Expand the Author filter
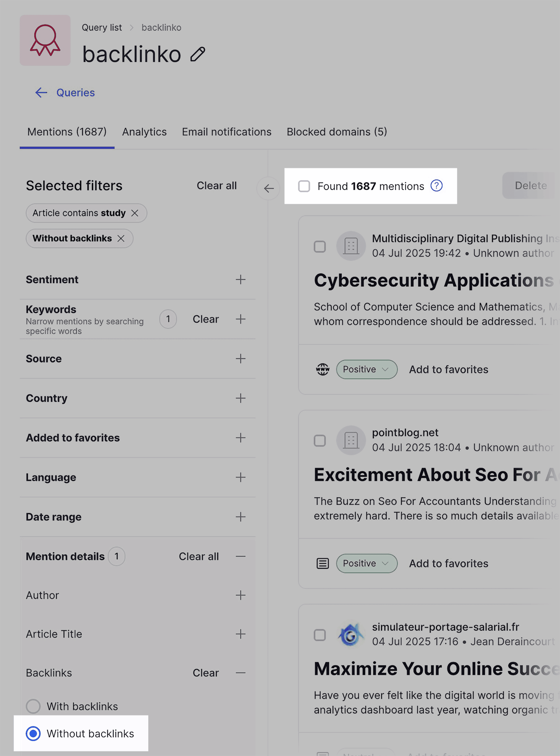Screen dimensions: 560x756 pyautogui.click(x=241, y=595)
